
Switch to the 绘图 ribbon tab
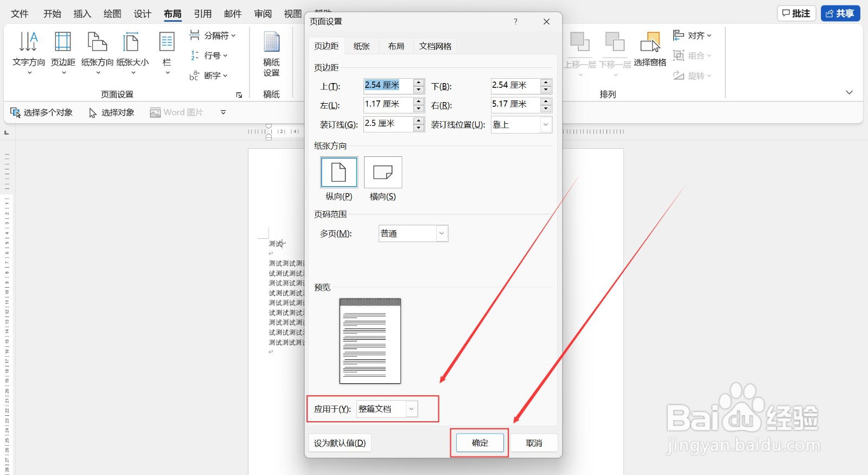pyautogui.click(x=112, y=14)
